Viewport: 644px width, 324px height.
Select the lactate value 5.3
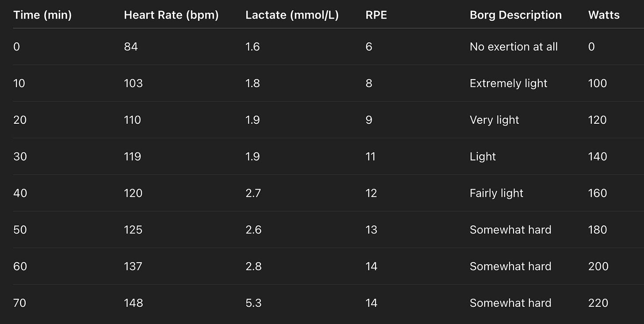[253, 303]
